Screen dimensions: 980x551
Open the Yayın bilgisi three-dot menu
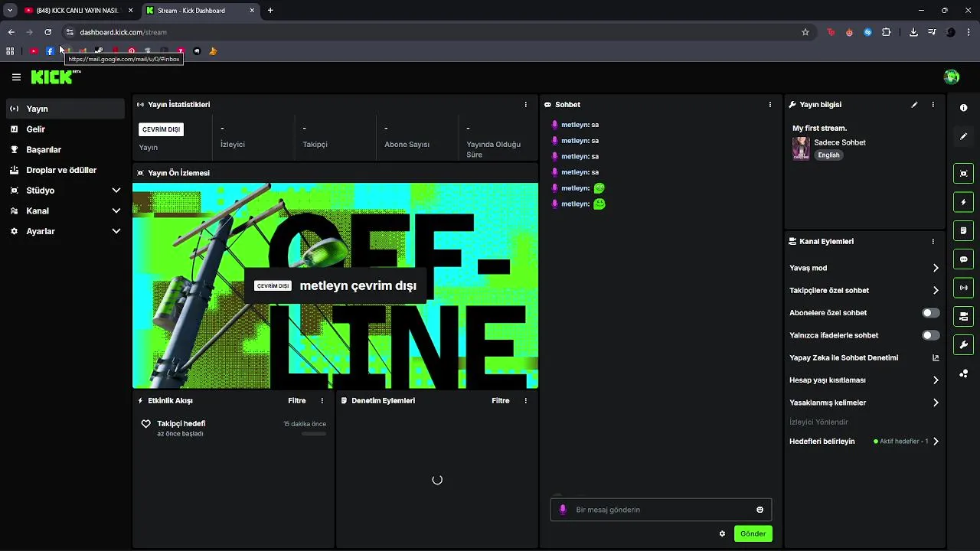coord(933,105)
